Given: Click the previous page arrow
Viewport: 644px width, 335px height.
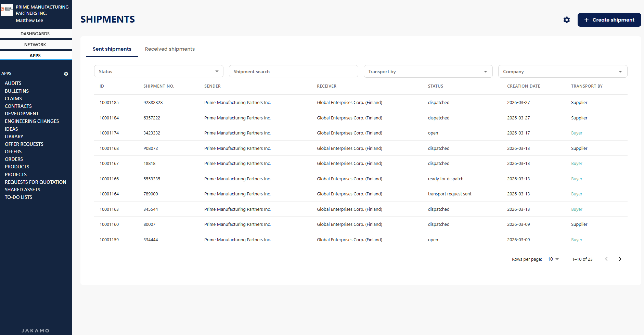Looking at the screenshot, I should [x=606, y=259].
